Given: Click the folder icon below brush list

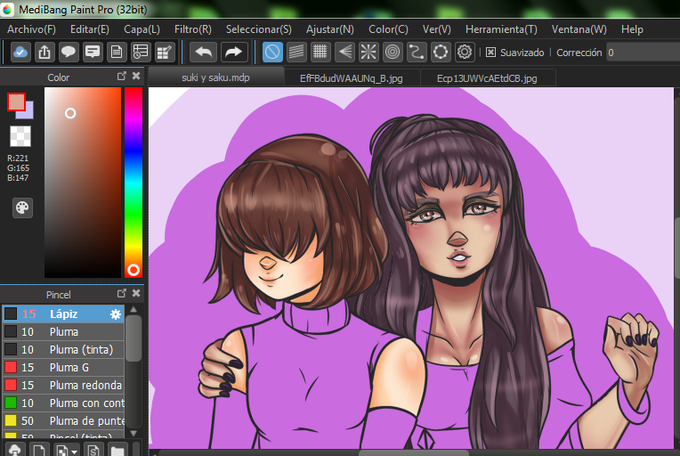Looking at the screenshot, I should (118, 449).
